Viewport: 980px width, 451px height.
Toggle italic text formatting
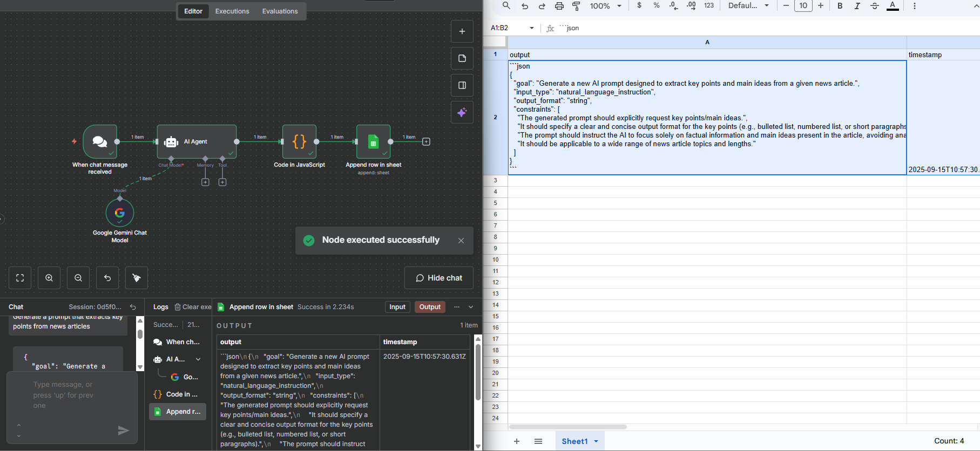(857, 6)
